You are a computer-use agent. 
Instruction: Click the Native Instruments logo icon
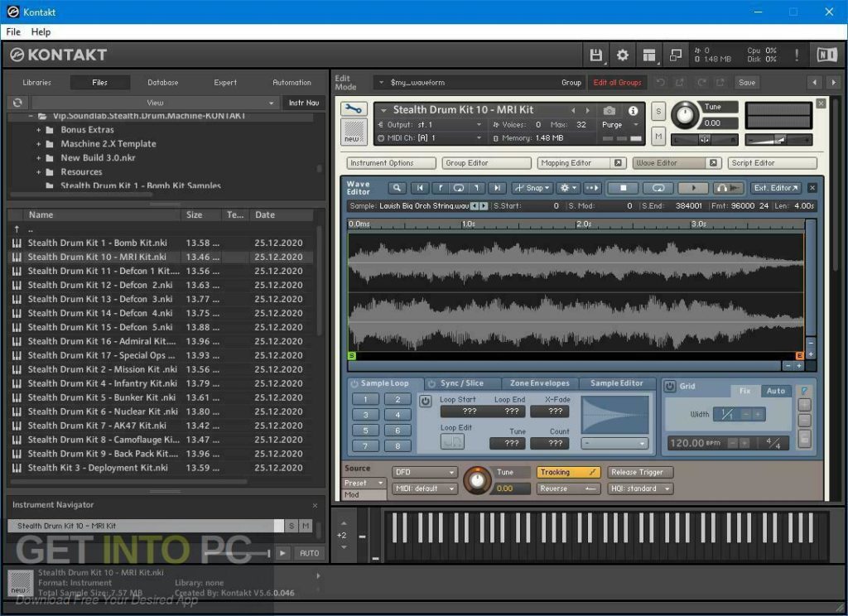827,54
